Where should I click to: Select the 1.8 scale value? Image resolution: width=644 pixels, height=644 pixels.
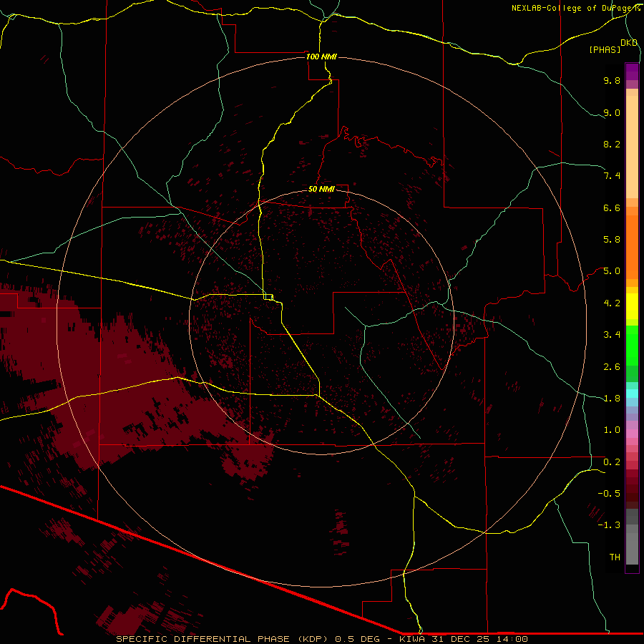(612, 399)
